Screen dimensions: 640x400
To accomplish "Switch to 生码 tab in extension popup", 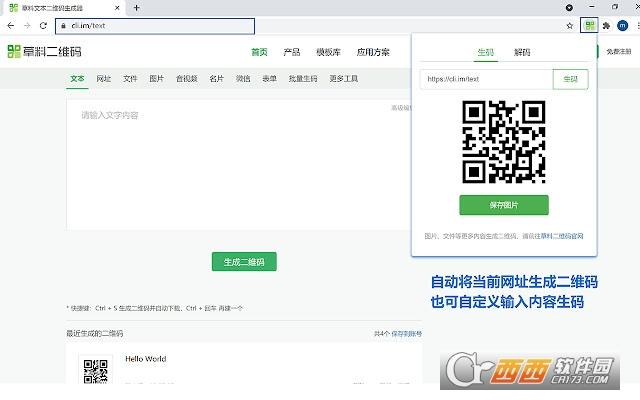I will 486,52.
